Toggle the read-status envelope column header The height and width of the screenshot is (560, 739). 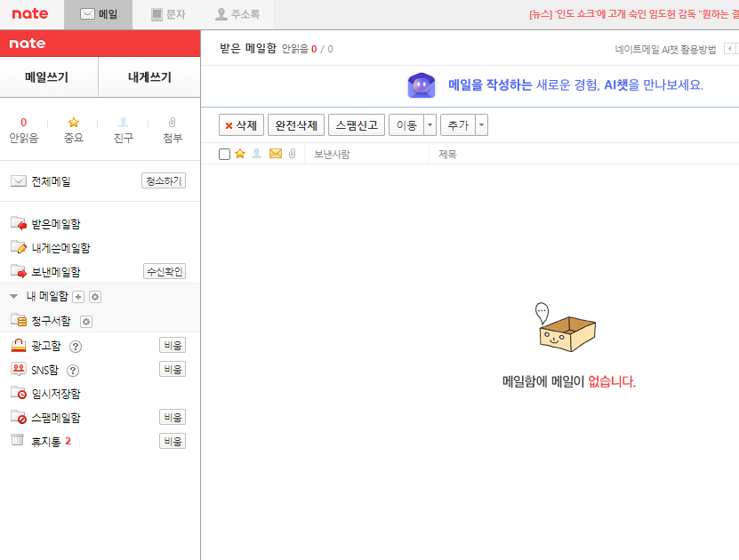pos(276,152)
